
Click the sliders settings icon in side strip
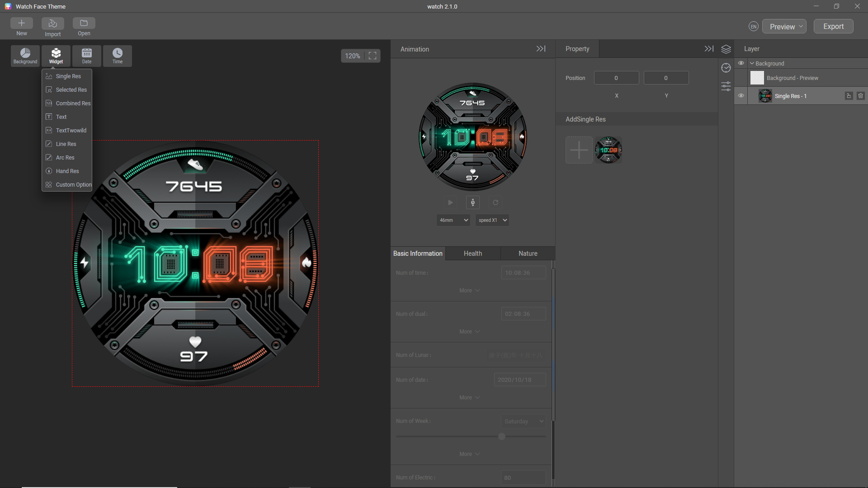726,86
